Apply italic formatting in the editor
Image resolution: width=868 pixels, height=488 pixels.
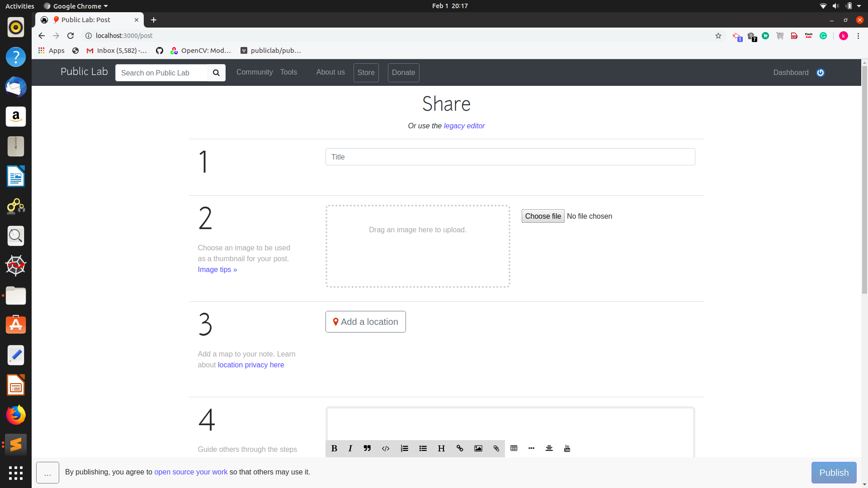point(350,448)
